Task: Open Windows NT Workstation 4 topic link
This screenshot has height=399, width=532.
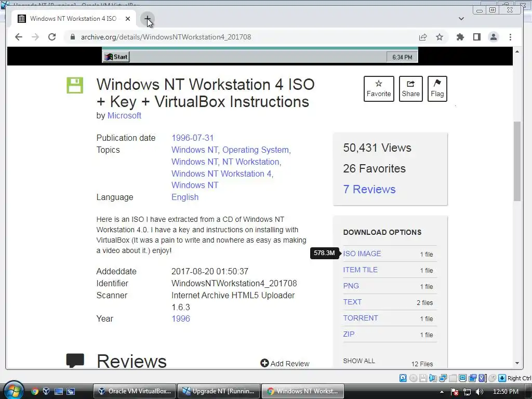Action: 221,174
